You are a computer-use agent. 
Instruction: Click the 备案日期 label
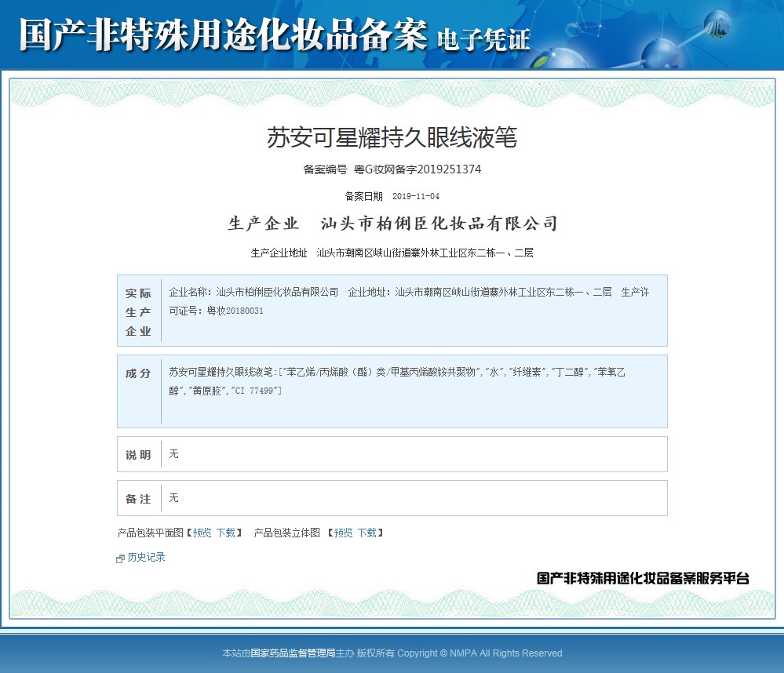tap(363, 196)
